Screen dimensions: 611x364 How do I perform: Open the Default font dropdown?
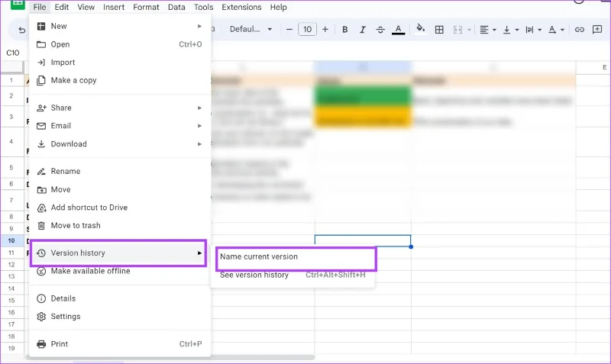click(251, 29)
